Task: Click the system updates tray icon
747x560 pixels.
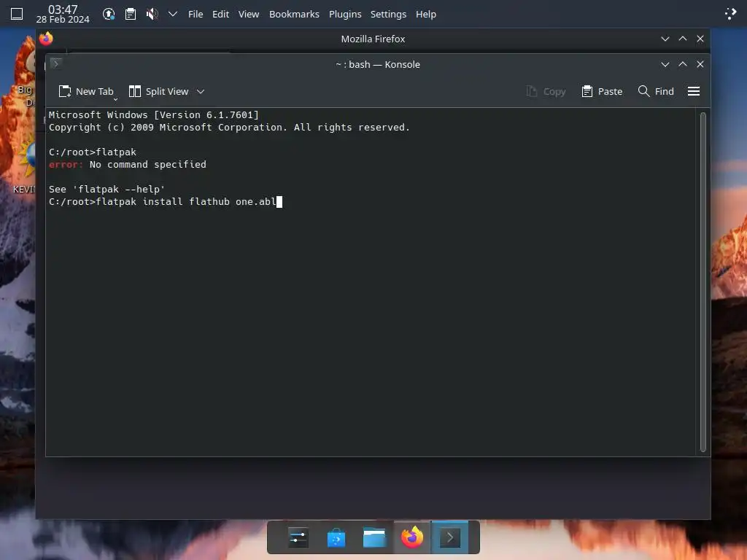Action: [109, 15]
